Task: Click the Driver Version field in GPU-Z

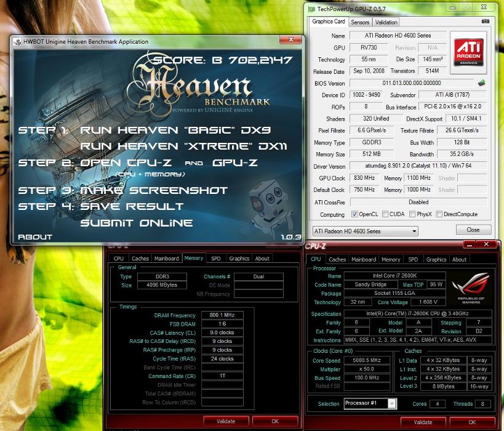Action: point(418,166)
